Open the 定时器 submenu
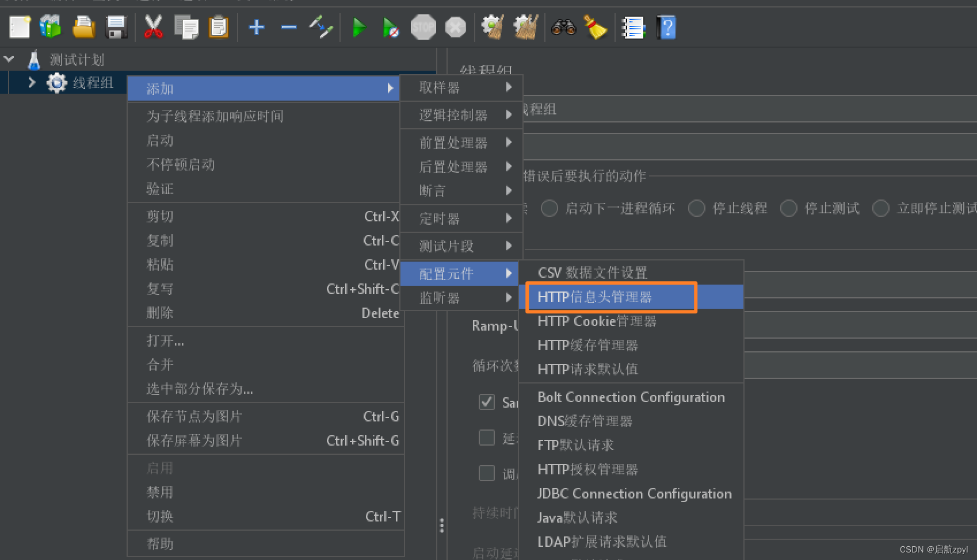This screenshot has height=560, width=977. (x=461, y=218)
